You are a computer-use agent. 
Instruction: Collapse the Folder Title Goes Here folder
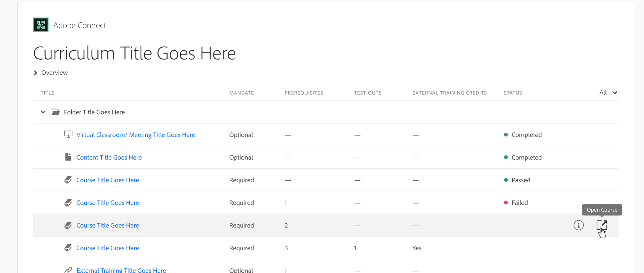pyautogui.click(x=43, y=112)
